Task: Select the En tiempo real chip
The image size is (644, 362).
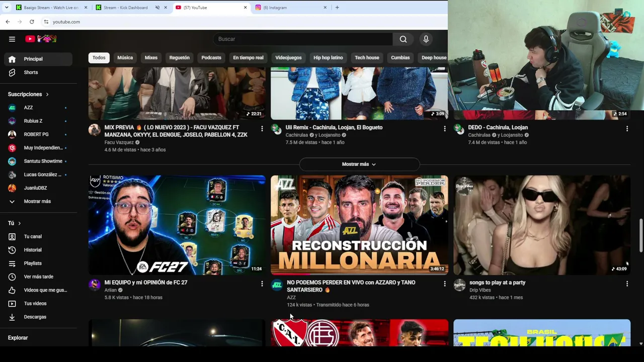Action: [248, 58]
